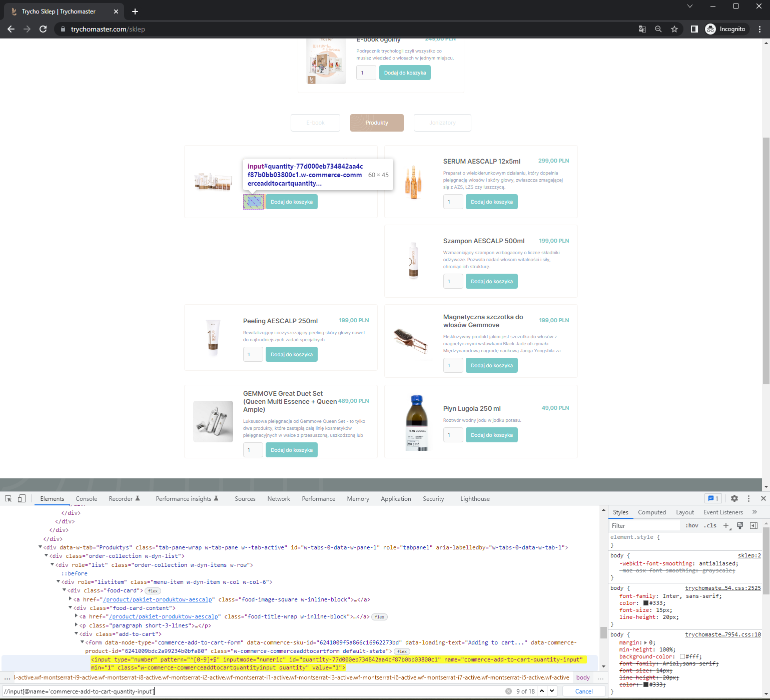This screenshot has height=700, width=770.
Task: Open the Layout tab in the Styles pane
Action: coord(685,512)
